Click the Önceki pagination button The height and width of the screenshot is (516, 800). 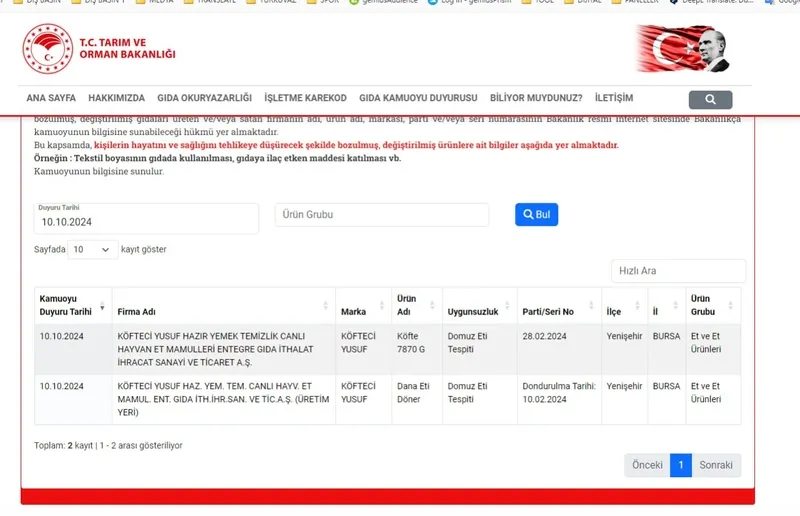(x=647, y=465)
